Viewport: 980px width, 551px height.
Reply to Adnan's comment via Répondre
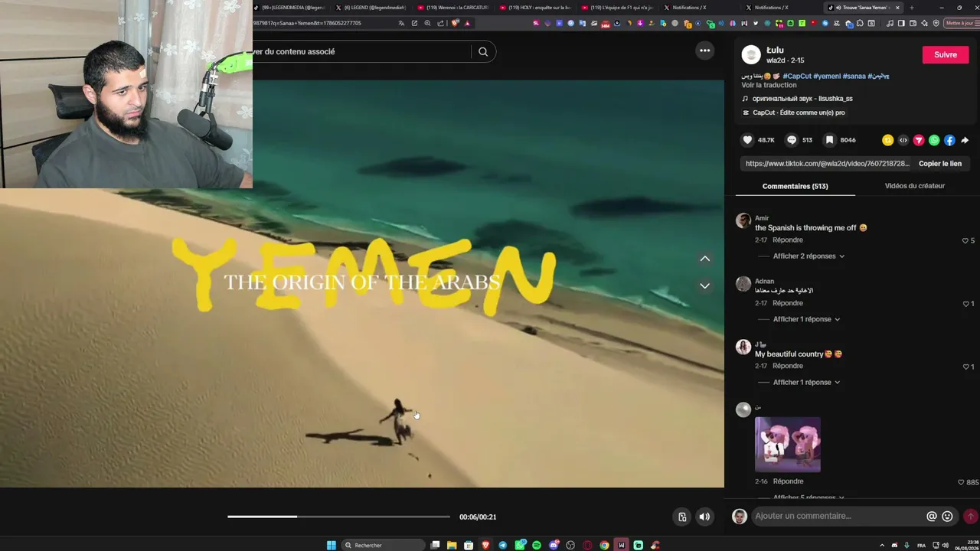point(788,303)
